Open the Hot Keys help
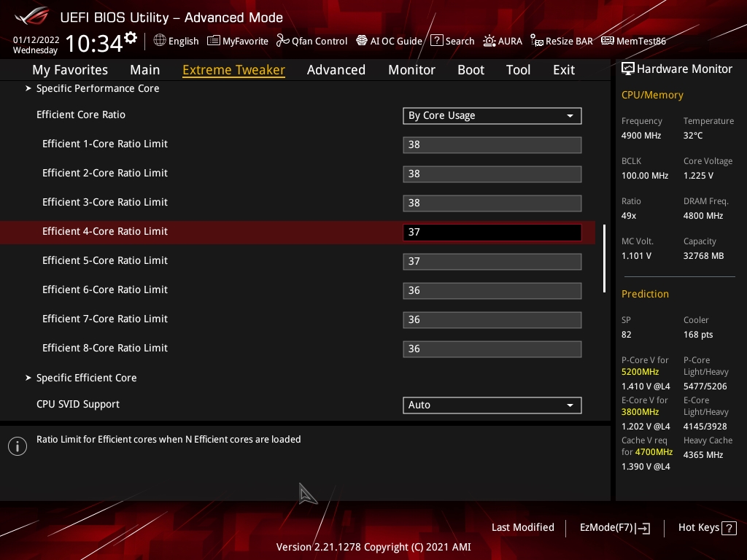The image size is (747, 560). click(x=707, y=528)
